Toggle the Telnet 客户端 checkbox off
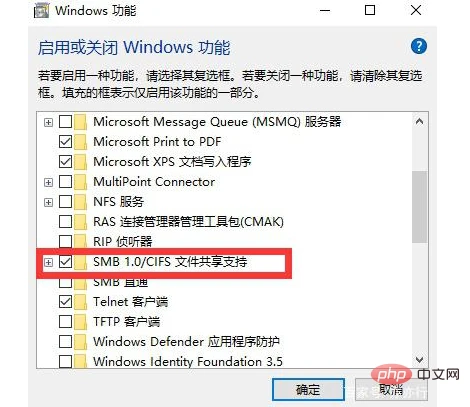Viewport: 470px width, 407px height. point(65,302)
